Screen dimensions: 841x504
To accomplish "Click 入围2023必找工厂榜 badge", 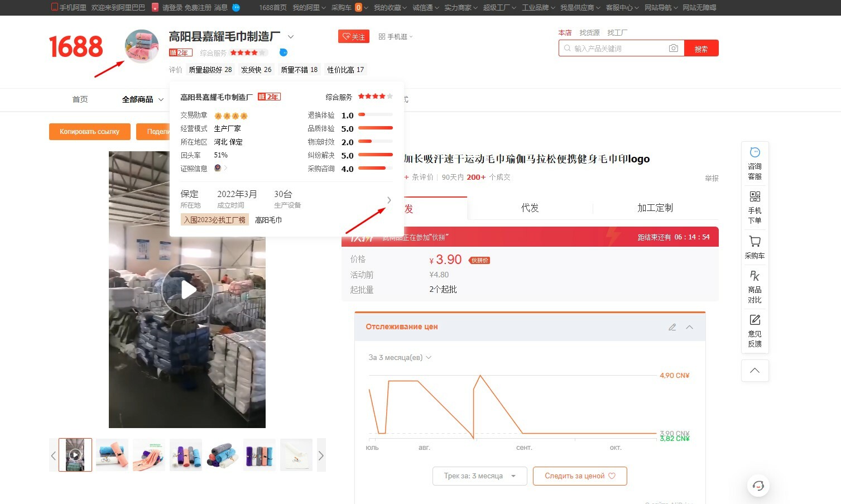I will pos(215,220).
